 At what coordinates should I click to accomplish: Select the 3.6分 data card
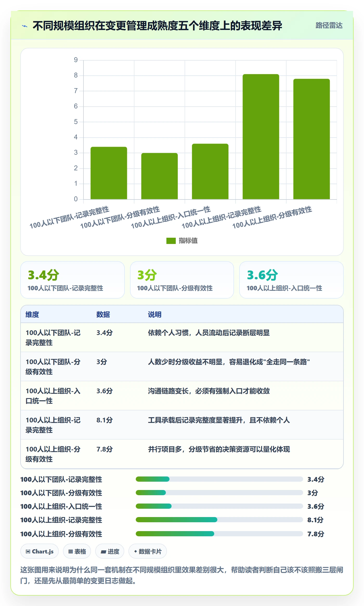tap(291, 280)
